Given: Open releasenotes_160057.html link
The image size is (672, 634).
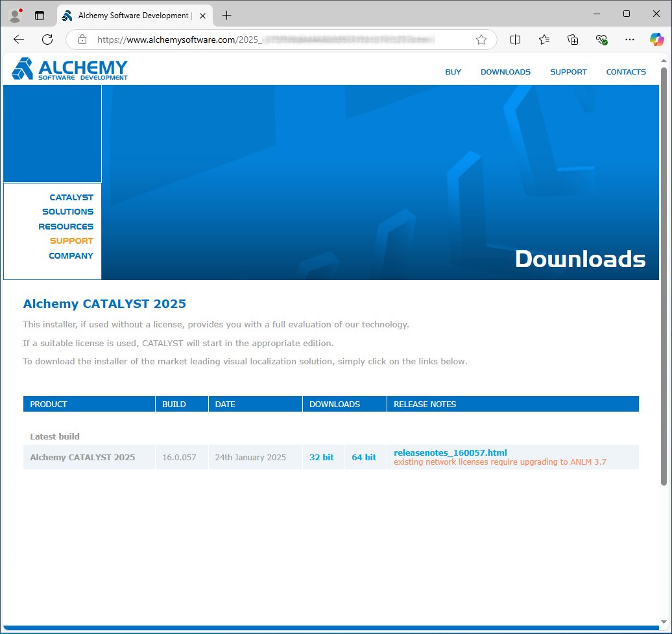Looking at the screenshot, I should pyautogui.click(x=450, y=452).
